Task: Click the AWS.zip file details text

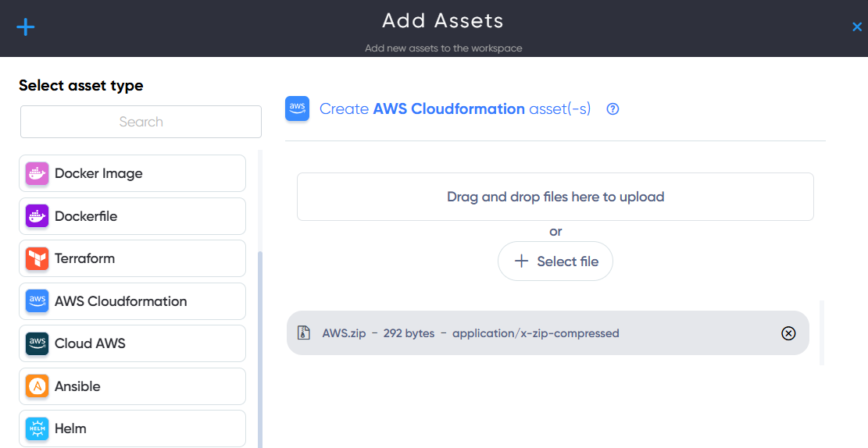Action: pos(470,333)
